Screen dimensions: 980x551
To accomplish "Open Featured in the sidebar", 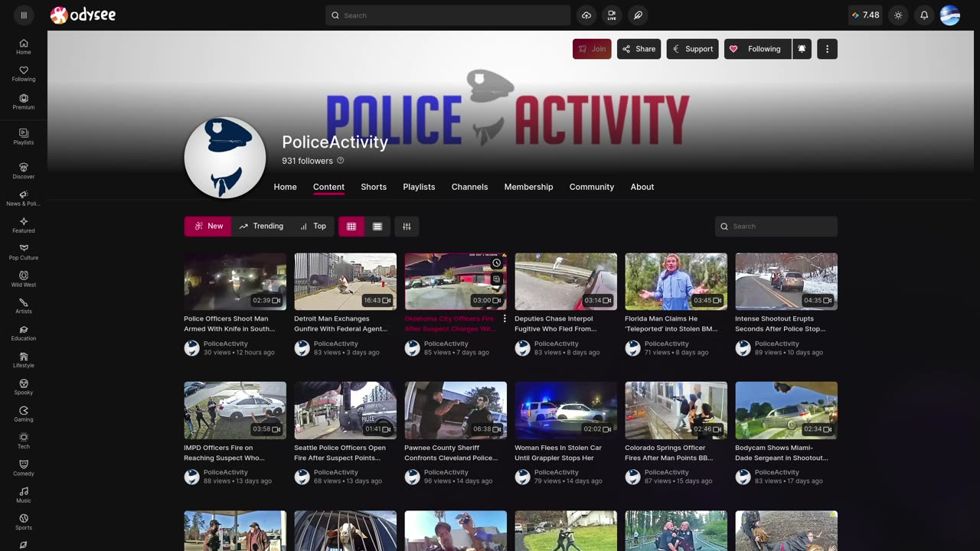I will pos(24,226).
